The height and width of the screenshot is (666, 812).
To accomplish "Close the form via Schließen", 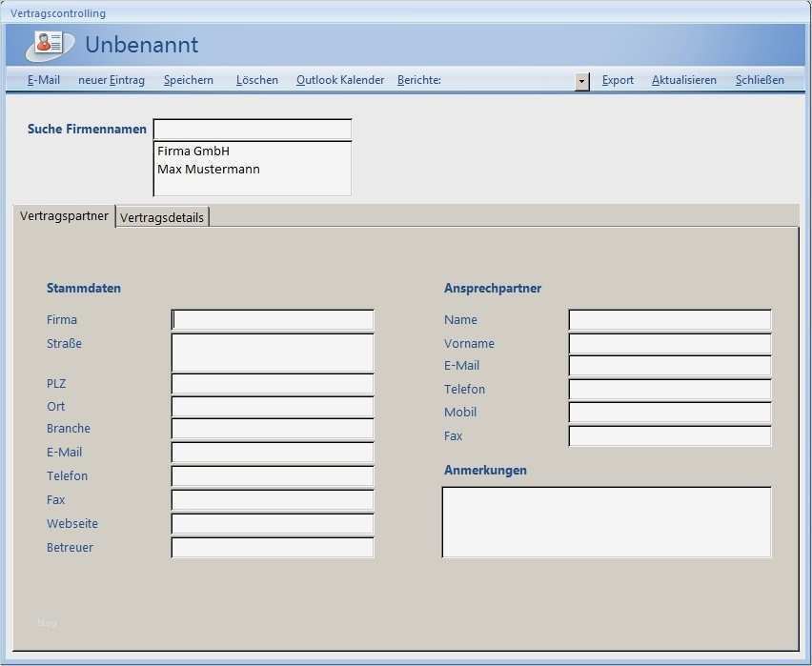I will 760,80.
